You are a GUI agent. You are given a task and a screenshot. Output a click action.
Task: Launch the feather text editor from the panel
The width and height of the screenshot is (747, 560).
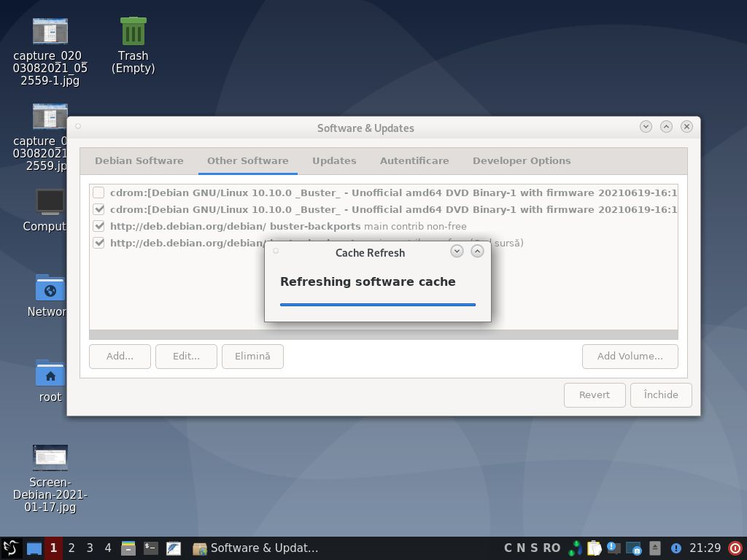point(174,548)
